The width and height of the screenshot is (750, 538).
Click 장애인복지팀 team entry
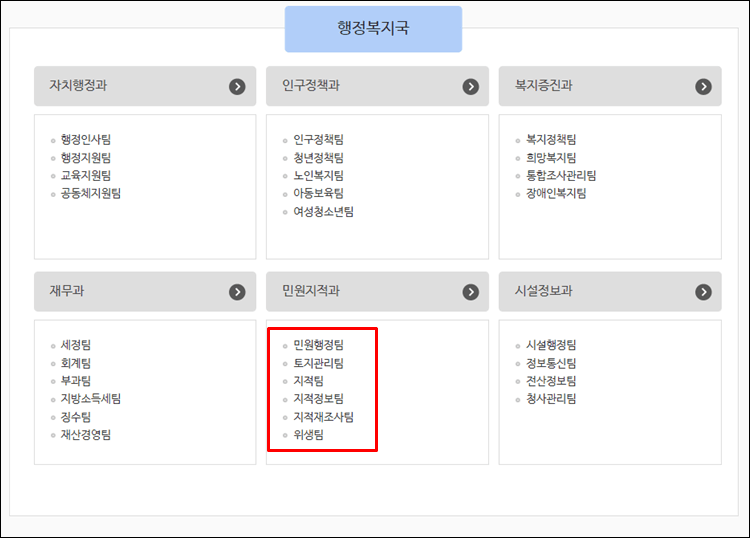(x=556, y=193)
